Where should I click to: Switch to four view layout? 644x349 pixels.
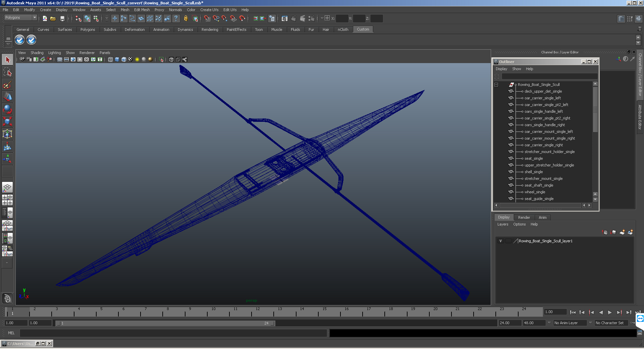[7, 200]
